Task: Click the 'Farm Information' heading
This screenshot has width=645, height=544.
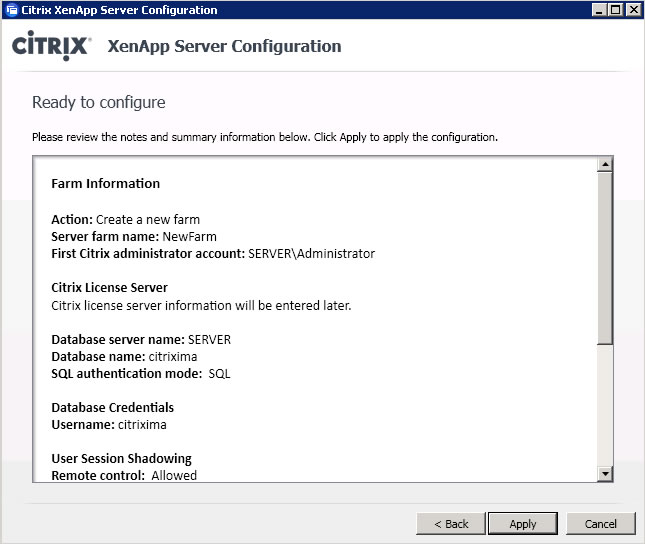Action: 105,184
